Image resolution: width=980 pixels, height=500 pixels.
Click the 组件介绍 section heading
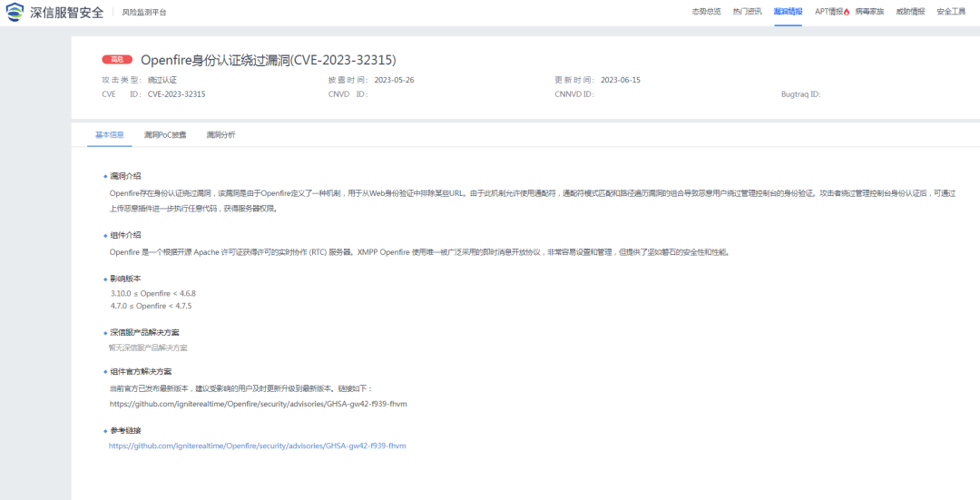click(125, 235)
